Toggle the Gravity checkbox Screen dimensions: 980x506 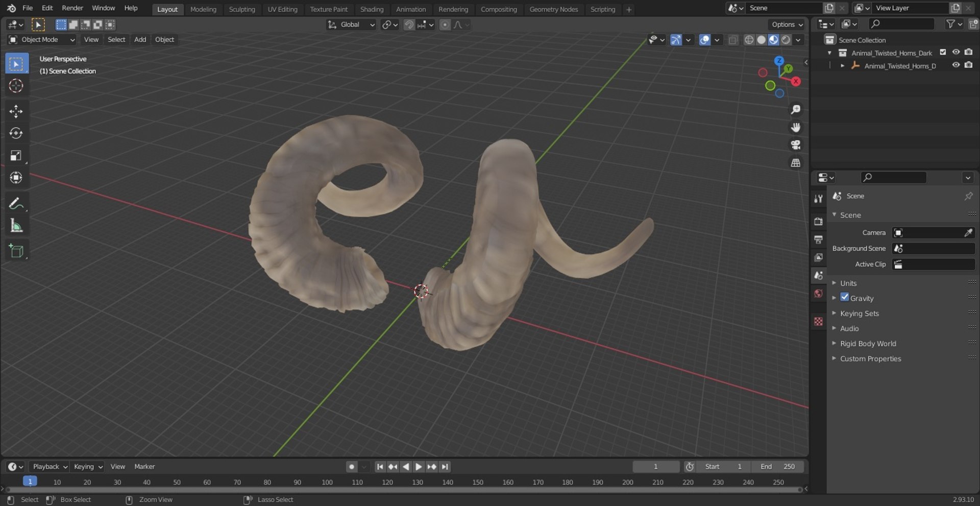click(845, 298)
